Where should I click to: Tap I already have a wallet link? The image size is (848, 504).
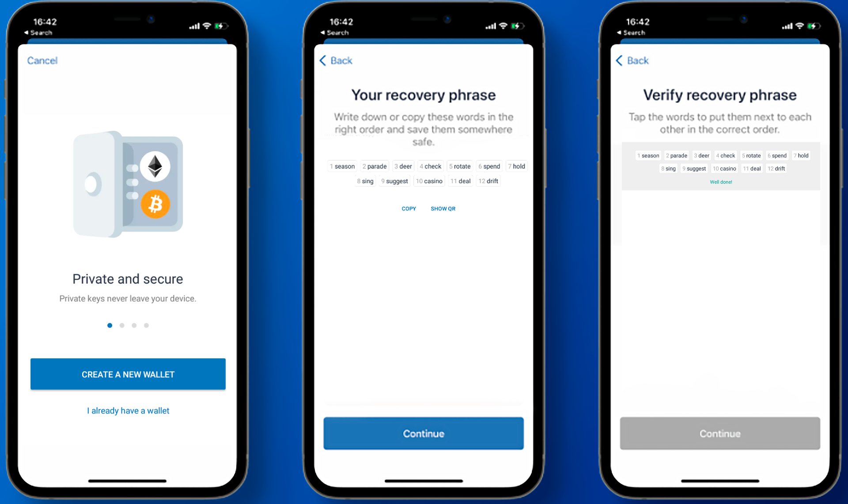(128, 410)
